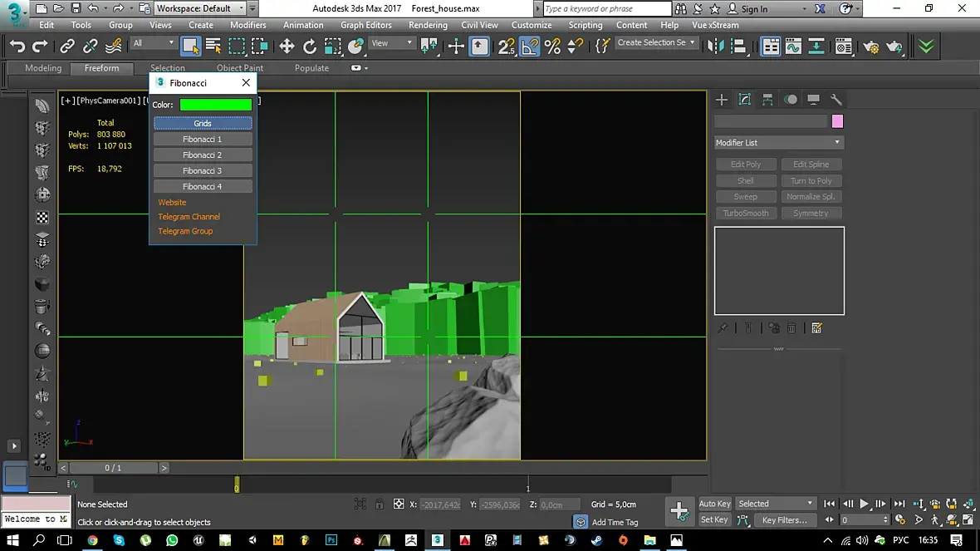Image resolution: width=980 pixels, height=551 pixels.
Task: Open the View reference coordinate dropdown
Action: (x=391, y=43)
